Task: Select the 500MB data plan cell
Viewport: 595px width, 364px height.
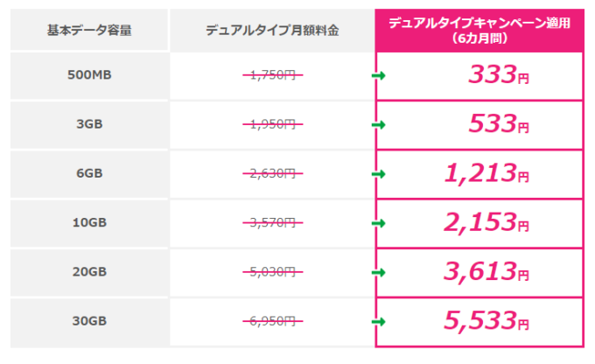Action: 89,75
